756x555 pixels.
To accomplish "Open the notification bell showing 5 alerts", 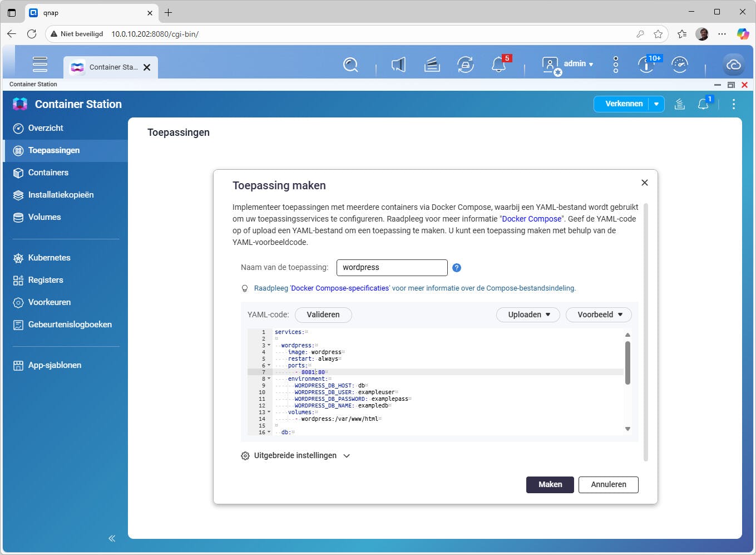I will (x=498, y=64).
